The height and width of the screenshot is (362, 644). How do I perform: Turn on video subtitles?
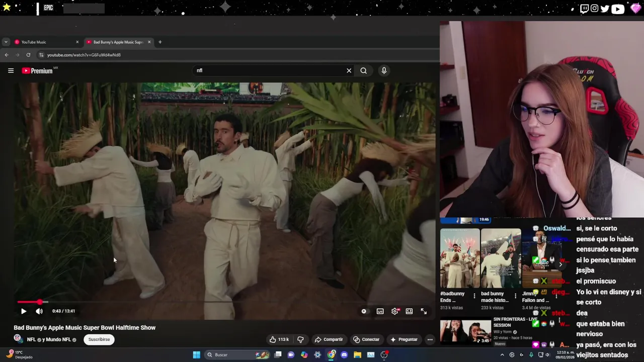[380, 311]
